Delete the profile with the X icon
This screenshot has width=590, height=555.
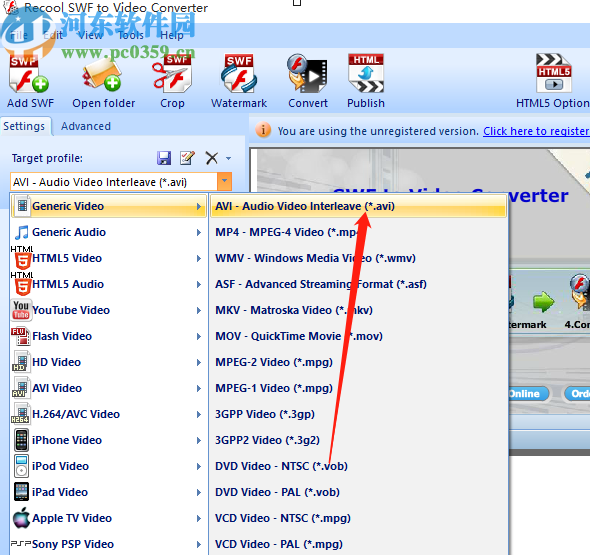212,158
